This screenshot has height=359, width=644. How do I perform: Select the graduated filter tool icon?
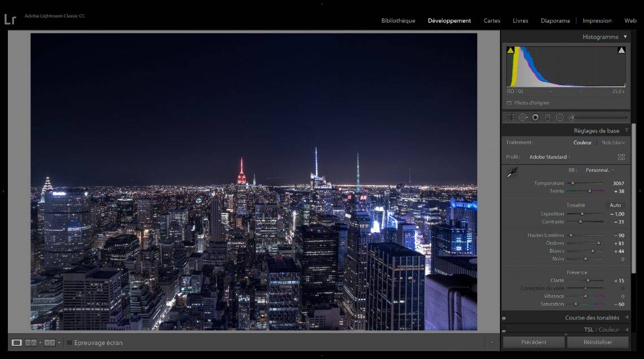547,118
